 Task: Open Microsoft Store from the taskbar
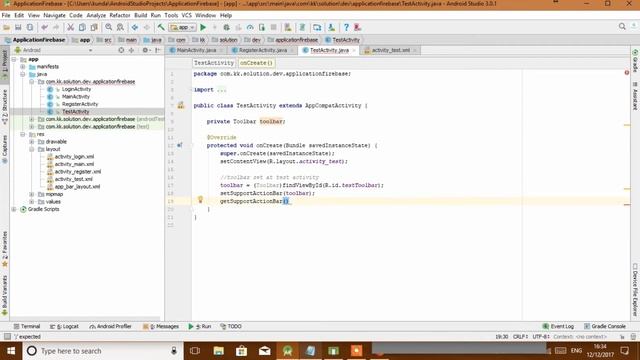click(241, 351)
